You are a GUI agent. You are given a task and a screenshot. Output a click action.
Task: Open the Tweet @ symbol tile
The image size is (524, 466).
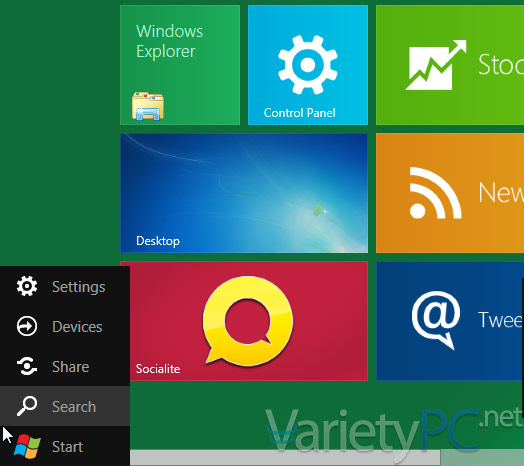450,321
